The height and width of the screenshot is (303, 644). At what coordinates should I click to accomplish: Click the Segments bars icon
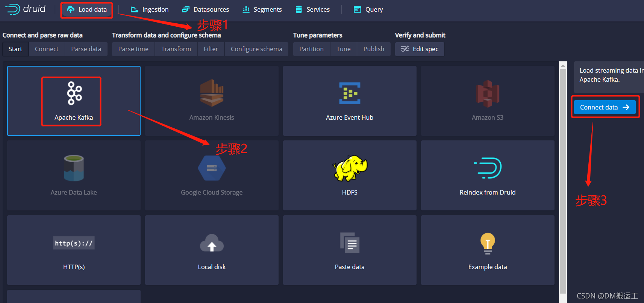[246, 9]
